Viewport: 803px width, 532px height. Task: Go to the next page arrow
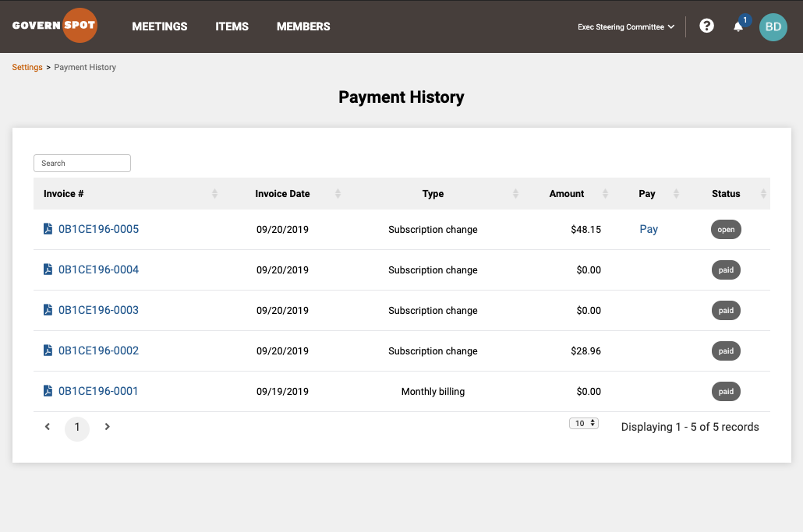point(107,427)
